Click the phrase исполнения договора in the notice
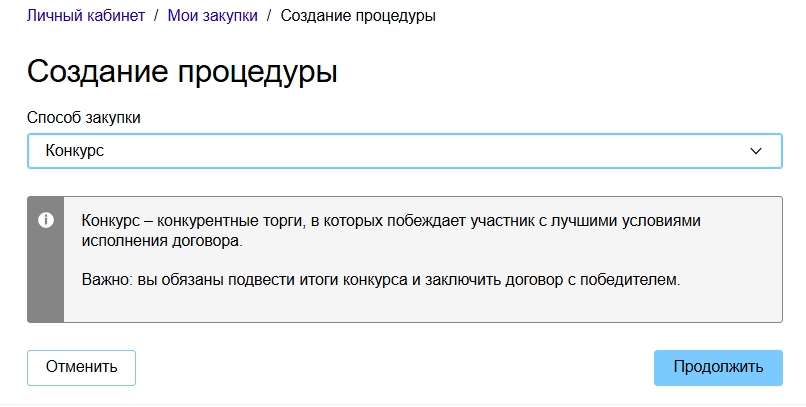Screen dimensions: 806x407 [x=160, y=241]
